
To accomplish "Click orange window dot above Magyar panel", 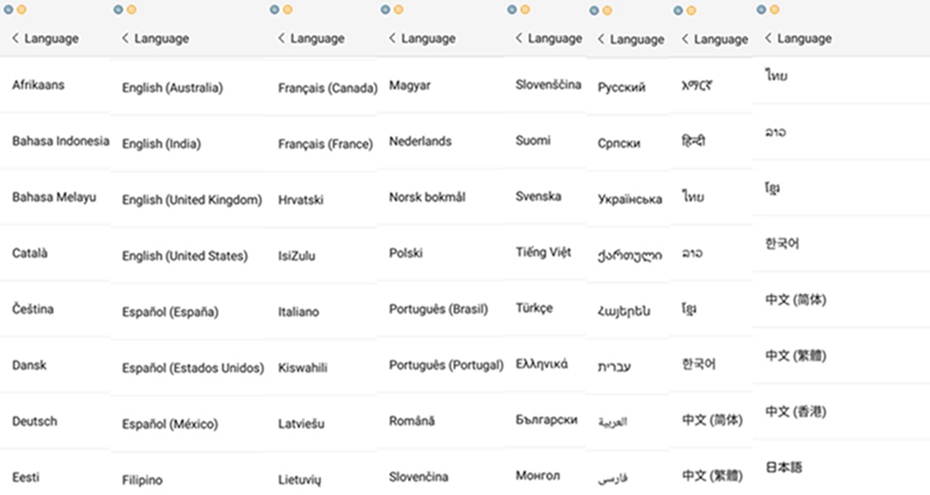I will click(x=397, y=9).
